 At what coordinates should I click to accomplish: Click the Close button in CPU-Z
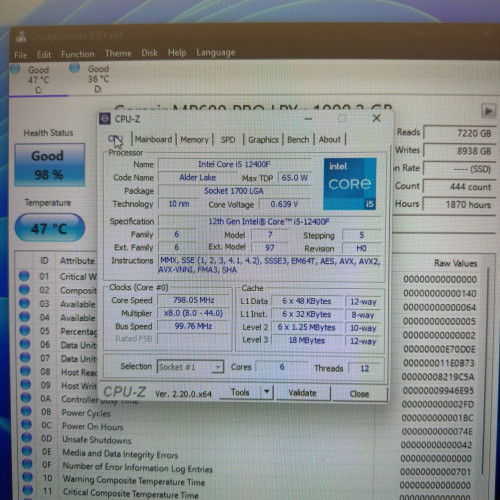(359, 394)
